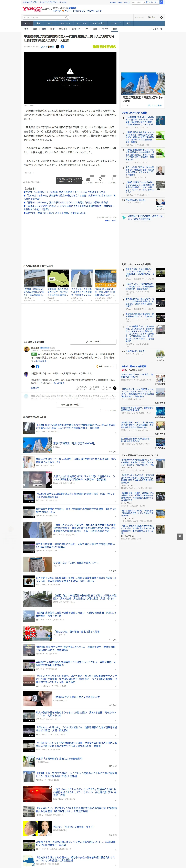Click the back-to-top arrow button
This screenshot has height=868, width=186.
pos(180,537)
